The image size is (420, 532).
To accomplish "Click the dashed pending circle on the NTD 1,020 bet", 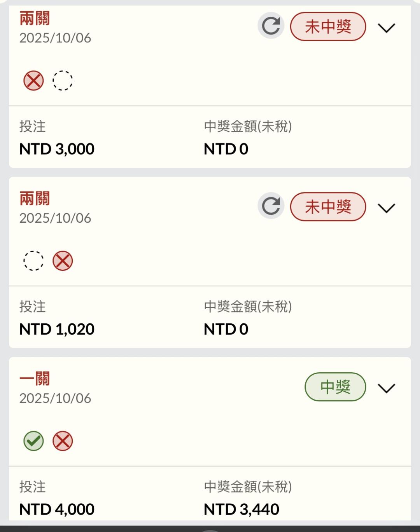I will point(34,261).
